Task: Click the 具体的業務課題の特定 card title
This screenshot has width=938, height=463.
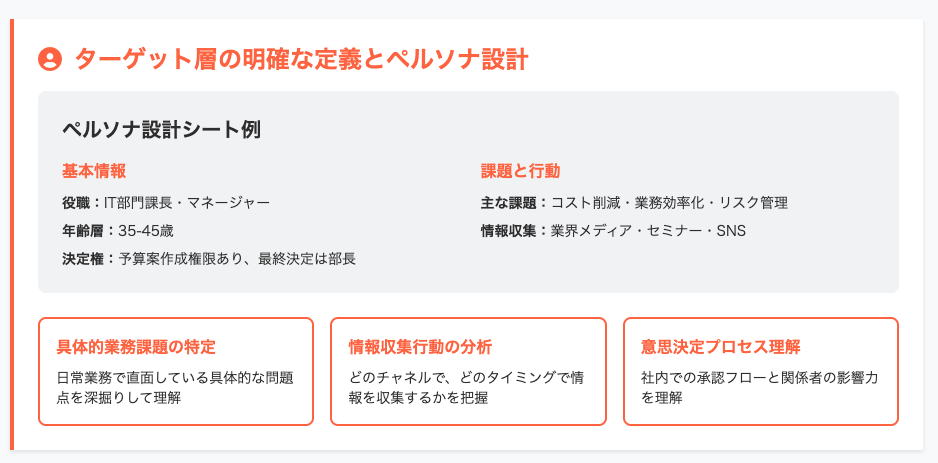Action: [136, 347]
